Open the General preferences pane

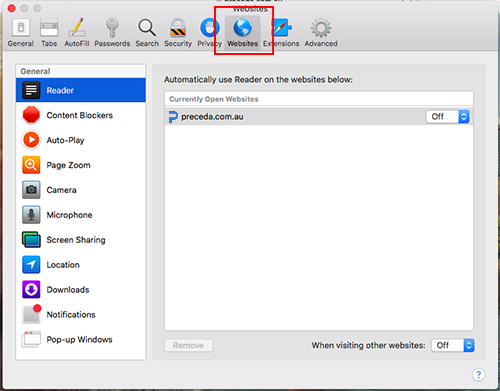[21, 33]
